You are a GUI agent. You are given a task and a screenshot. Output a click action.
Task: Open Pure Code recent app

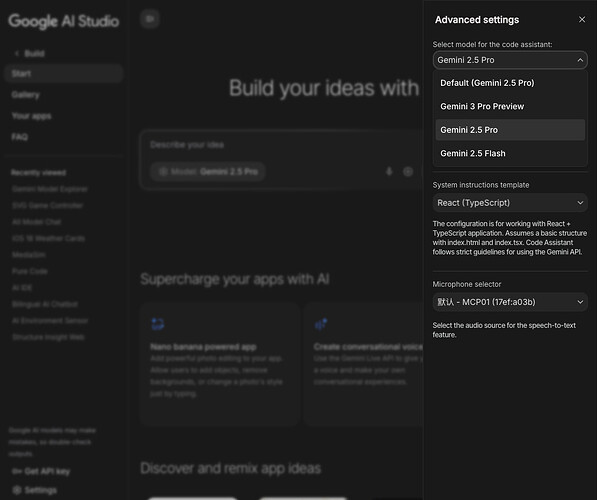point(30,271)
